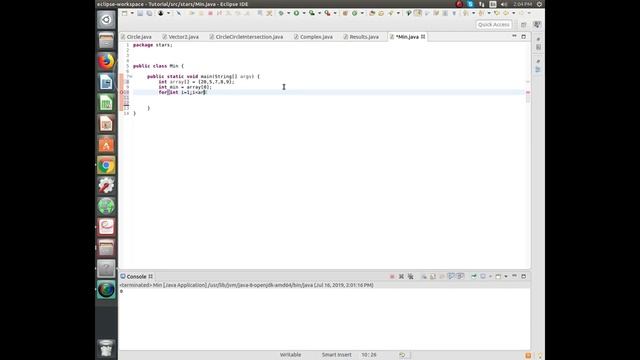Screen dimensions: 640x360
Task: Click the red error mark in overview ruler
Action: tap(528, 92)
